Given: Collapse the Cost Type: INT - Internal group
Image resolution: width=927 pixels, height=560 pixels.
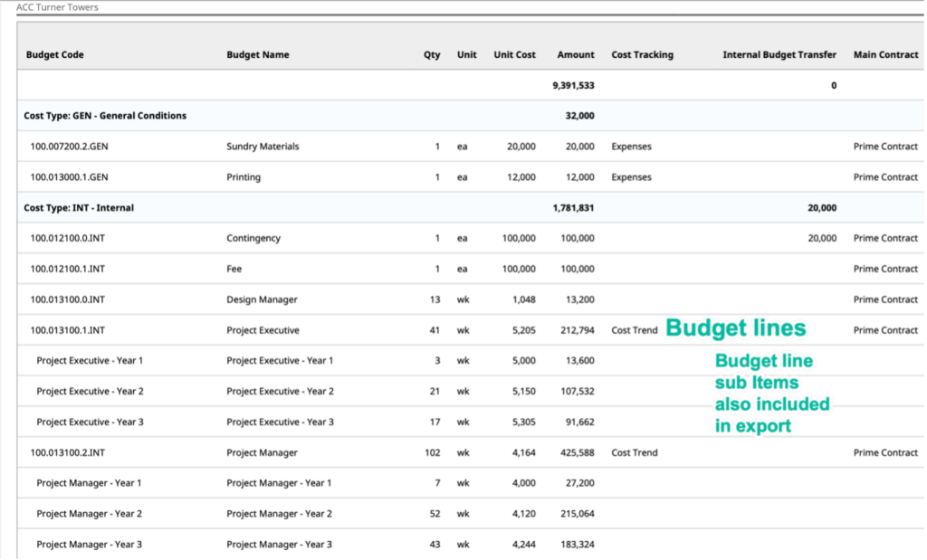Looking at the screenshot, I should (x=79, y=208).
